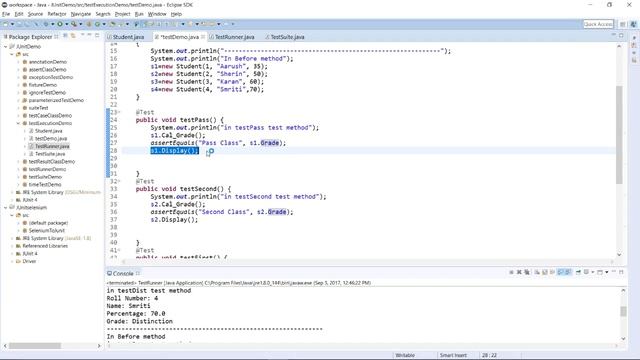Viewport: 640px width, 360px height.
Task: Click the Open Perspective icon
Action: point(622,24)
